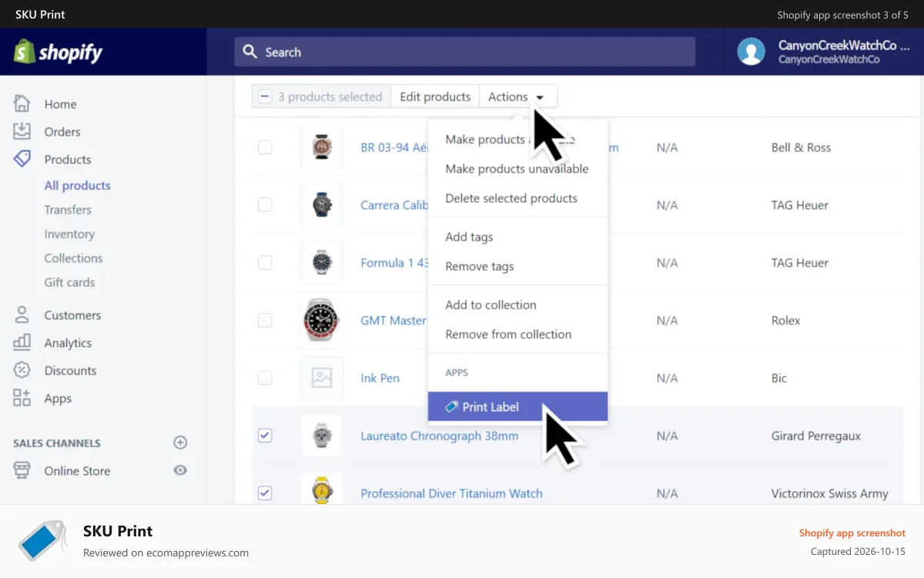This screenshot has height=578, width=924.
Task: Click the Laureato Chronograph watch thumbnail
Action: point(321,435)
